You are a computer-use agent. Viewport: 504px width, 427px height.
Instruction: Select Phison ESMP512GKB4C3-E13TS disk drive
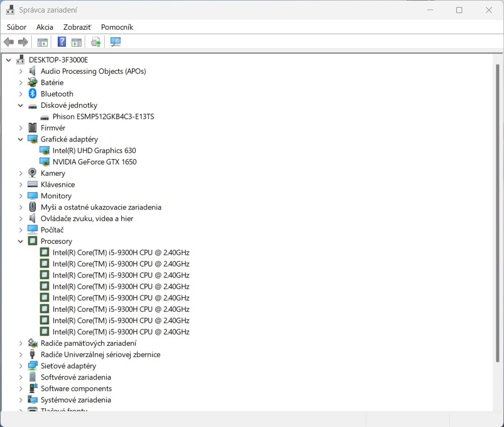pyautogui.click(x=103, y=116)
